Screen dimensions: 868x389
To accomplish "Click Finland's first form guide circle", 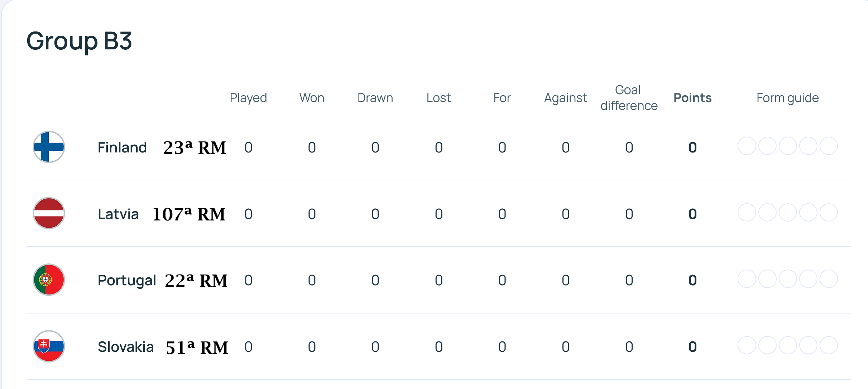I will 747,146.
